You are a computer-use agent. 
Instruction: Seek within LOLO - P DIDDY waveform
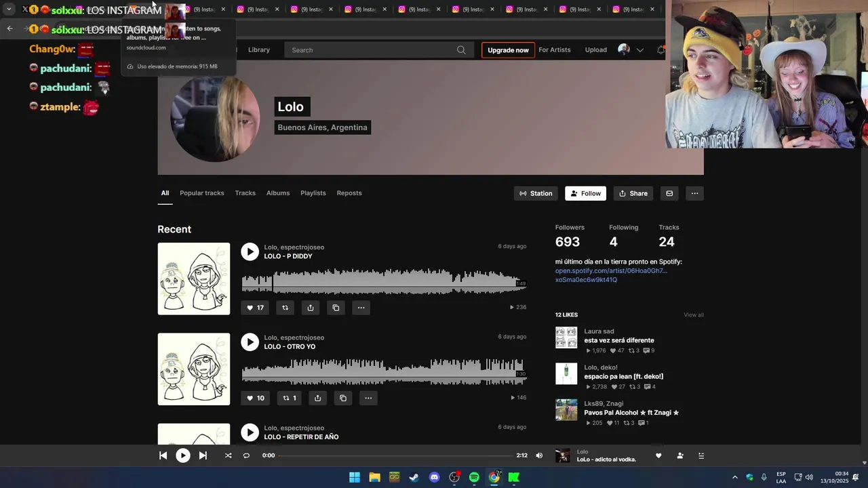pyautogui.click(x=384, y=281)
